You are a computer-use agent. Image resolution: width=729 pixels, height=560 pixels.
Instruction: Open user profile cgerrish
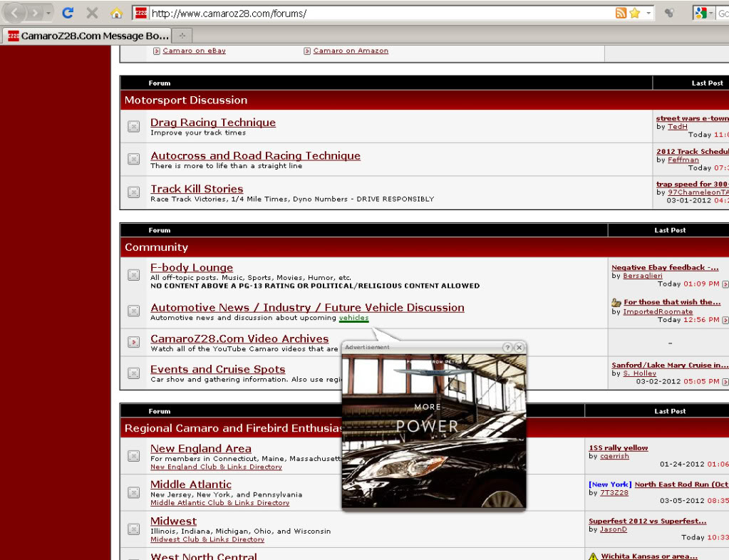coord(614,457)
